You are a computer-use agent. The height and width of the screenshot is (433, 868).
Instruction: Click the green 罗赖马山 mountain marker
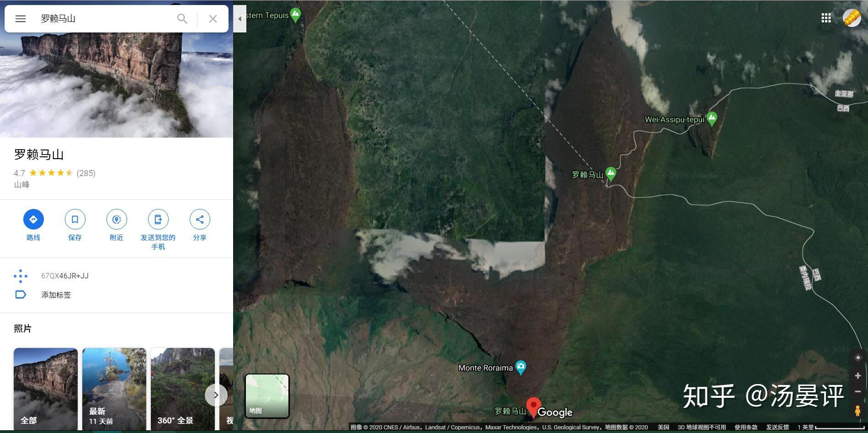pos(611,174)
